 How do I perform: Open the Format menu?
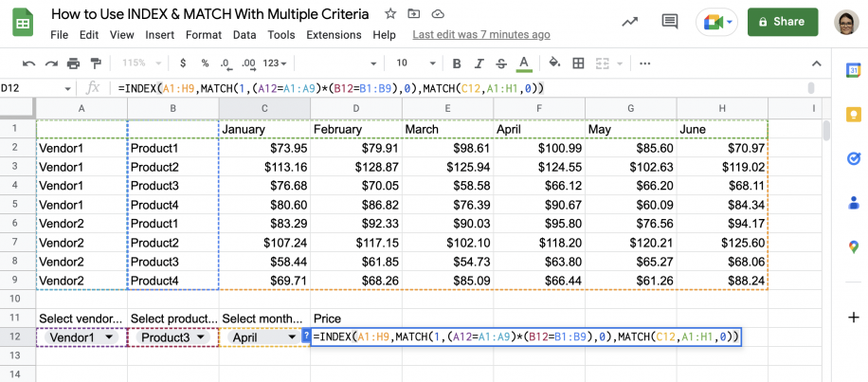[x=204, y=35]
